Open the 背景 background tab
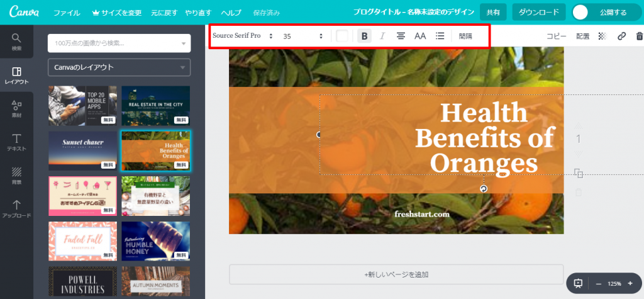Screen dimensions: 644x299 point(16,176)
